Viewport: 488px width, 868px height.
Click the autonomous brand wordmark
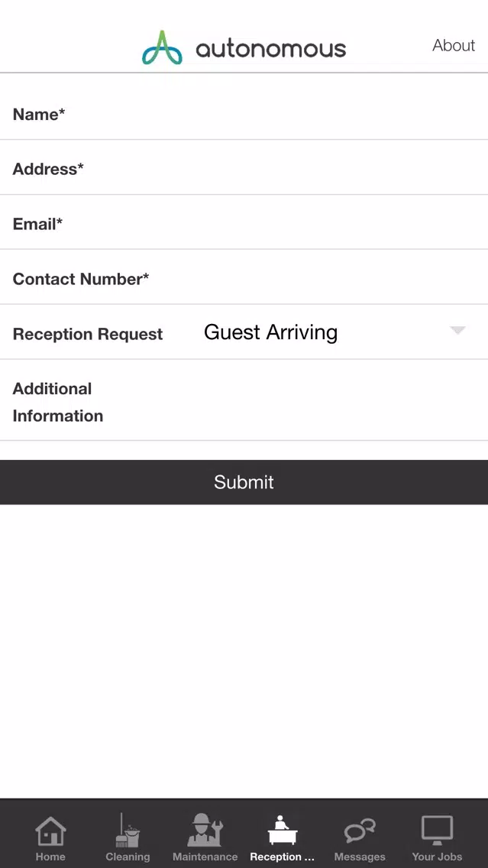pyautogui.click(x=270, y=49)
